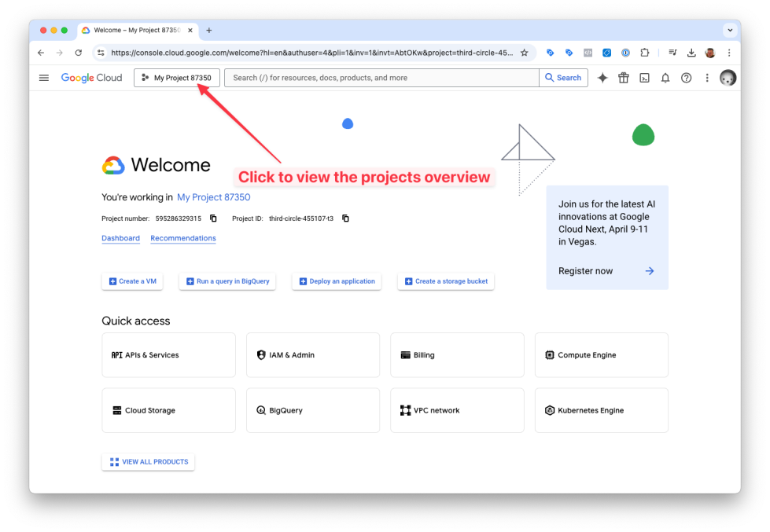Open the console settings three-dot menu

707,78
